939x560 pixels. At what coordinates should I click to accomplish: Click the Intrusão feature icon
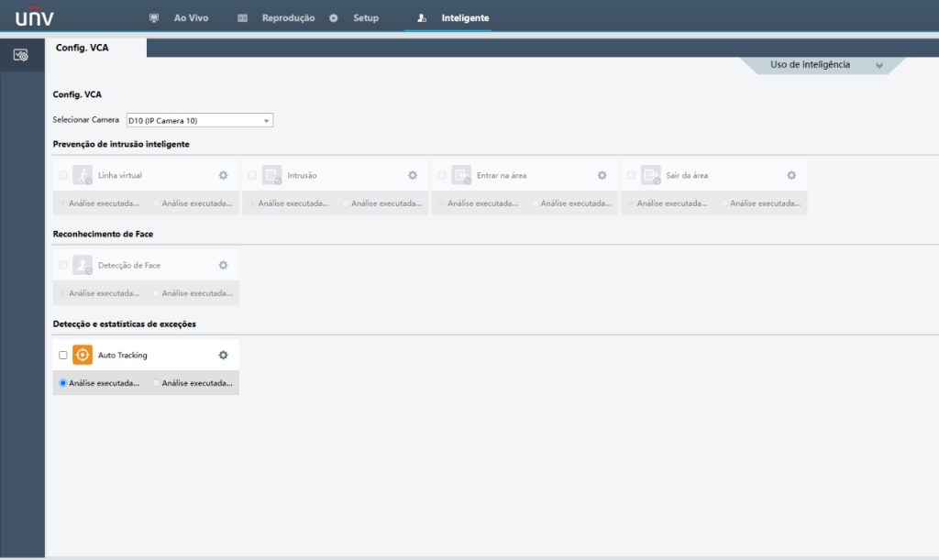pos(271,175)
